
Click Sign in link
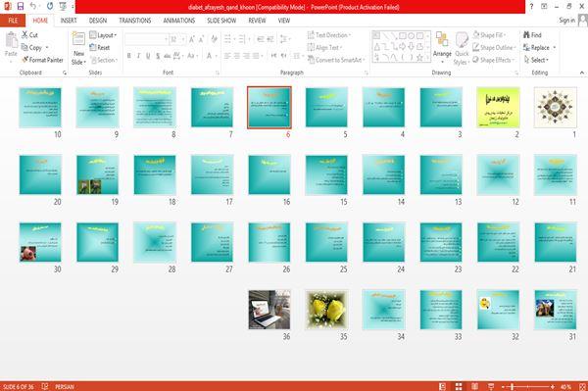(566, 21)
